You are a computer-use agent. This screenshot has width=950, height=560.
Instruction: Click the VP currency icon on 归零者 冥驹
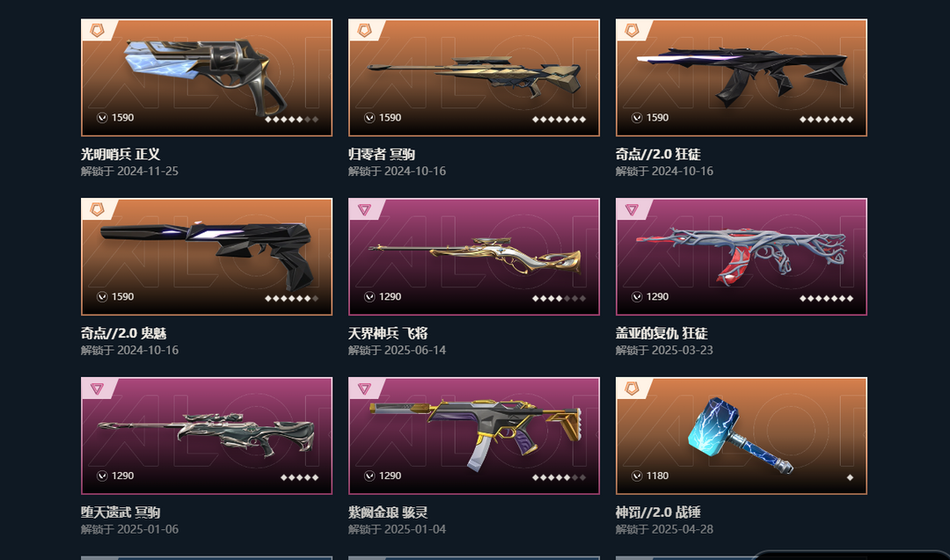369,118
